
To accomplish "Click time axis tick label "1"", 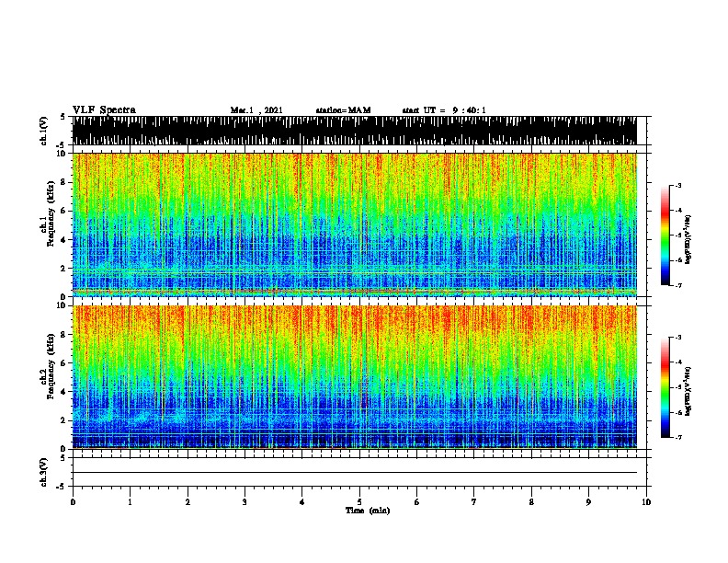I will coord(130,502).
